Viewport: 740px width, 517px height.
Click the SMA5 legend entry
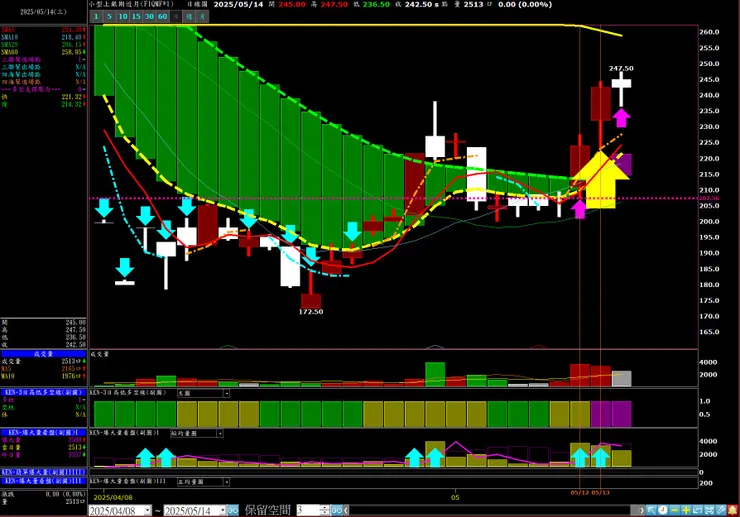(43, 30)
